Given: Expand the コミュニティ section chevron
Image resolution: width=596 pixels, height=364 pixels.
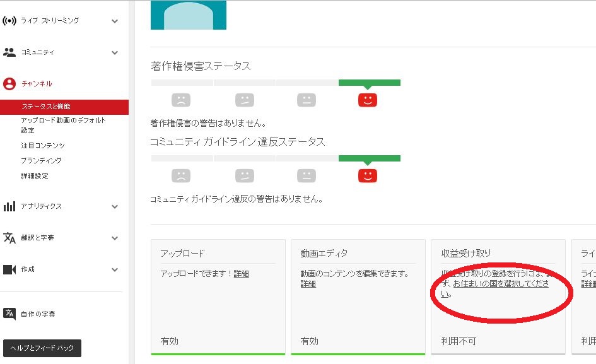Looking at the screenshot, I should point(115,53).
